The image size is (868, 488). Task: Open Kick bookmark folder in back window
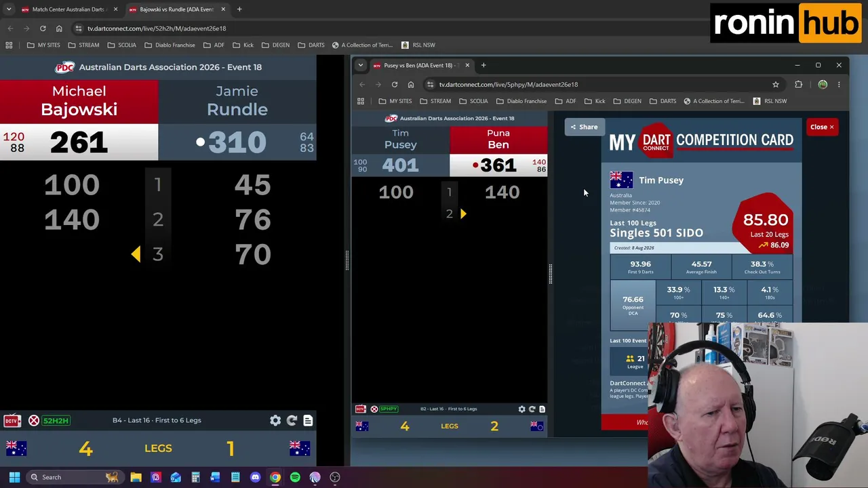(x=243, y=45)
